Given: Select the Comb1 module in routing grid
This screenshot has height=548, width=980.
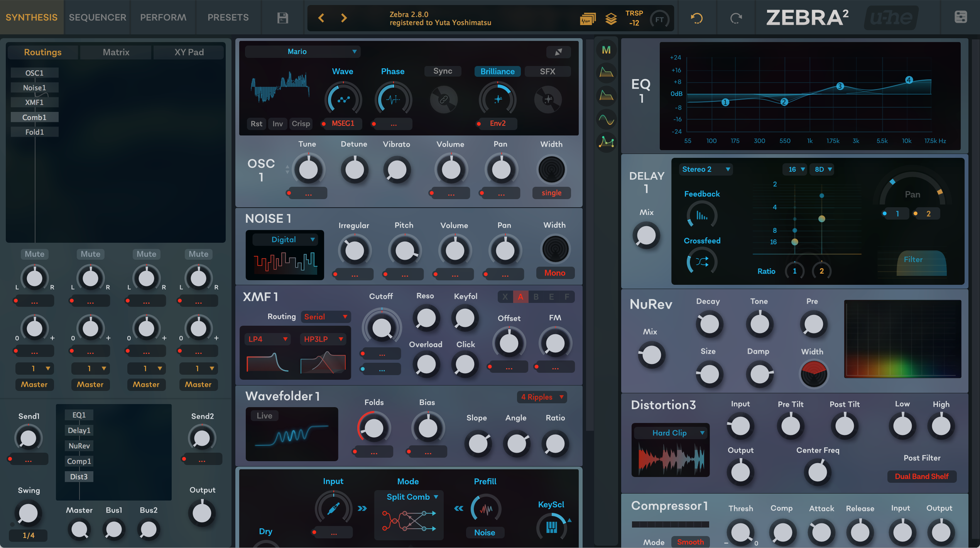Looking at the screenshot, I should click(35, 117).
